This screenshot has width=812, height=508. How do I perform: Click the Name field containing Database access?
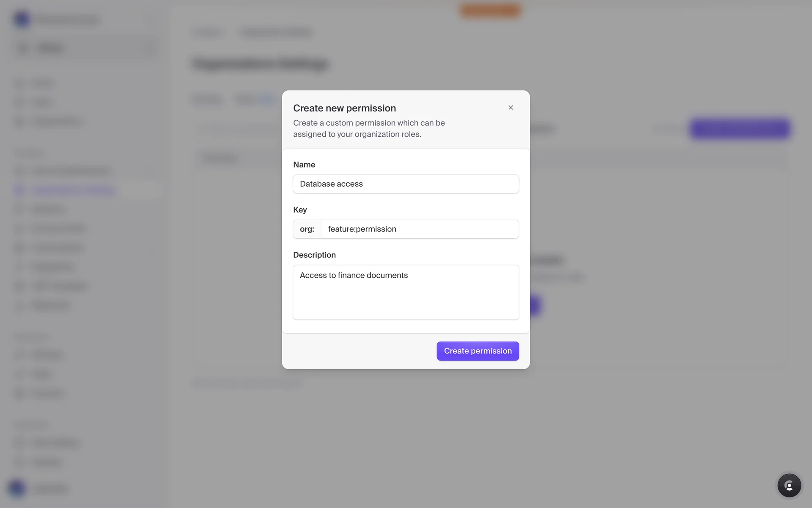click(x=406, y=184)
